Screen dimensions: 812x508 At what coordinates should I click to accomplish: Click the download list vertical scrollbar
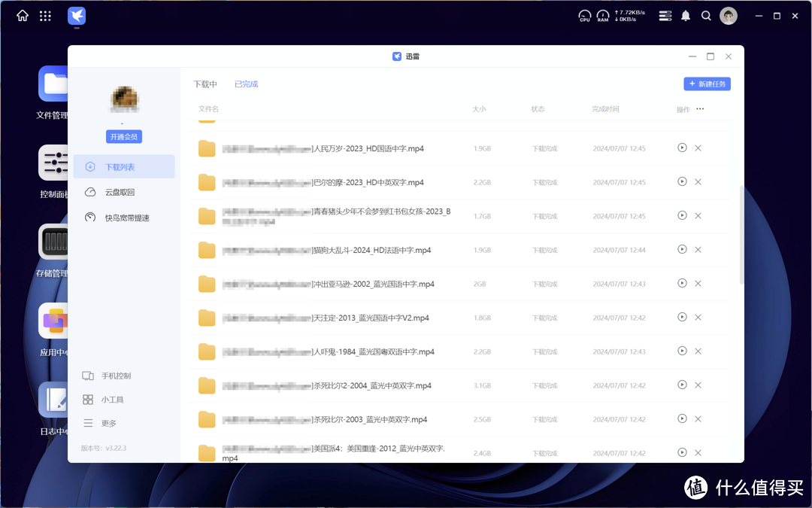click(741, 233)
